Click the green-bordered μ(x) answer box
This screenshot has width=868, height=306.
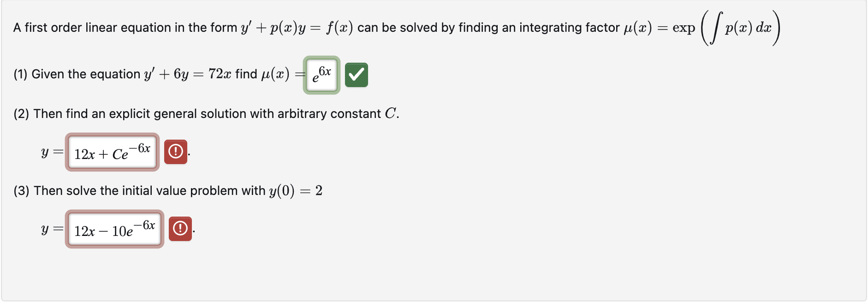(321, 74)
